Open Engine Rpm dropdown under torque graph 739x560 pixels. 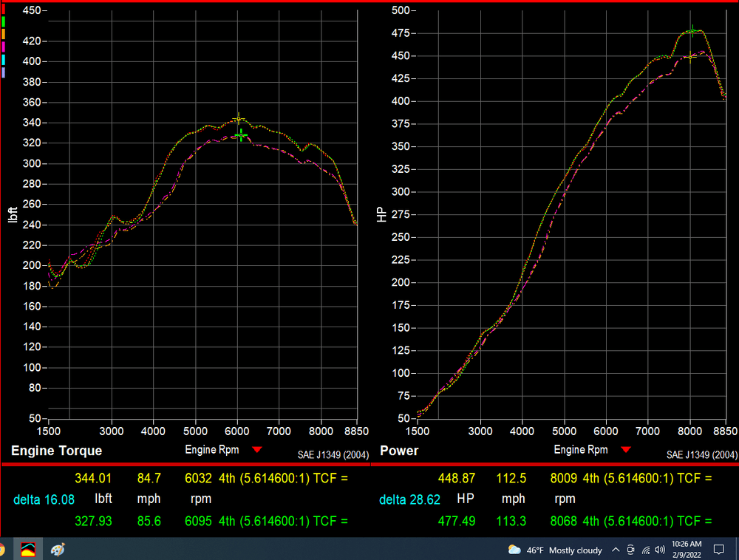256,450
